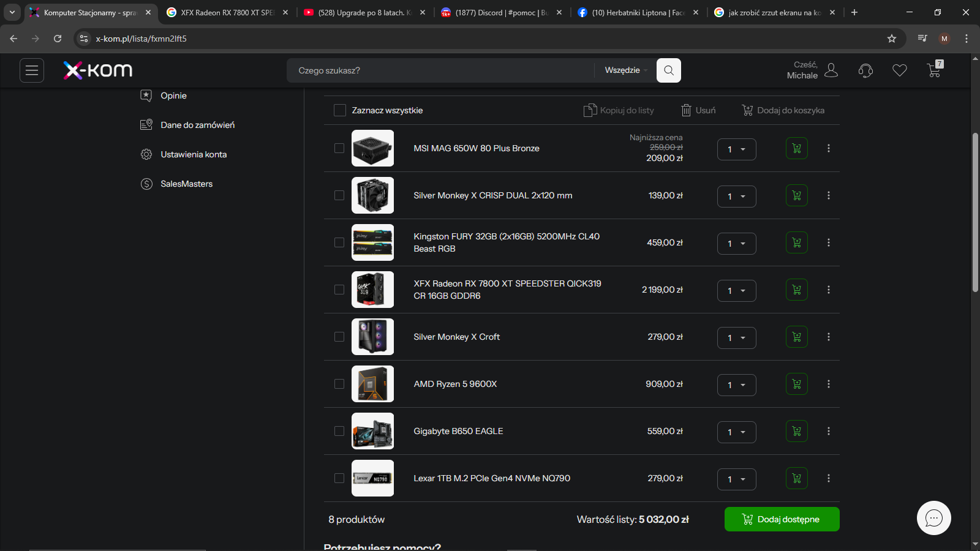Add XFX Radeon RX 7800 XT to cart
The width and height of the screenshot is (980, 551).
click(x=797, y=290)
